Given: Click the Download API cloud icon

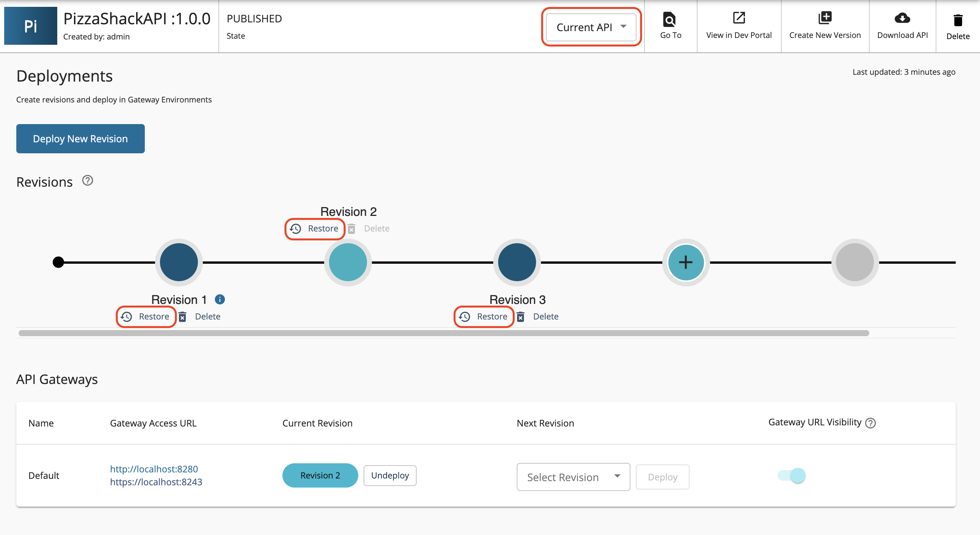Looking at the screenshot, I should tap(902, 18).
